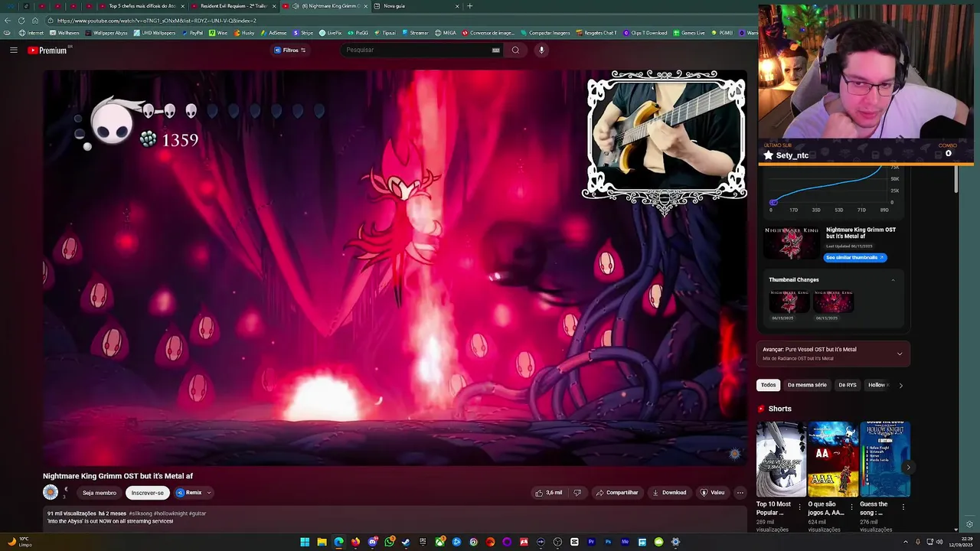The image size is (980, 551).
Task: Go to YouTube Premium home logo
Action: pos(47,51)
